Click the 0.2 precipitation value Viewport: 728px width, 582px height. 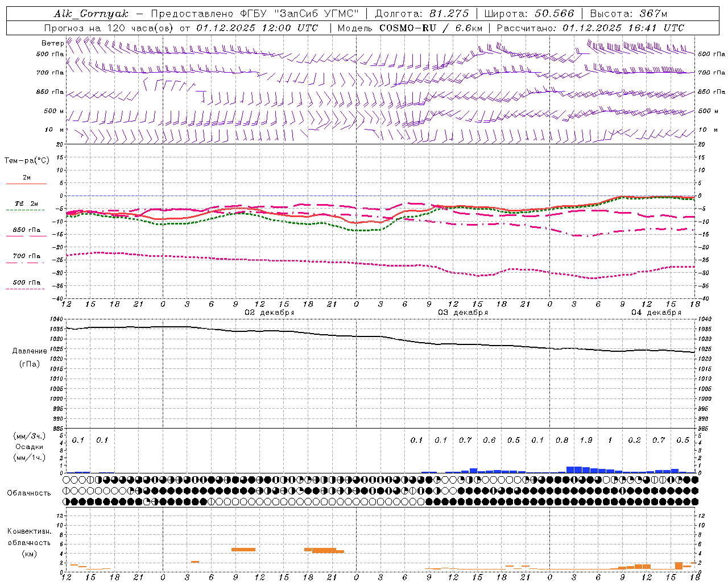click(x=634, y=440)
